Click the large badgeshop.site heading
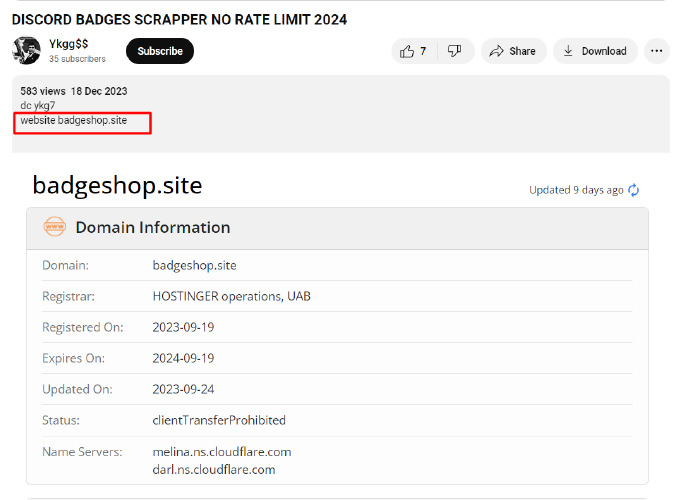The image size is (683, 500). [117, 186]
